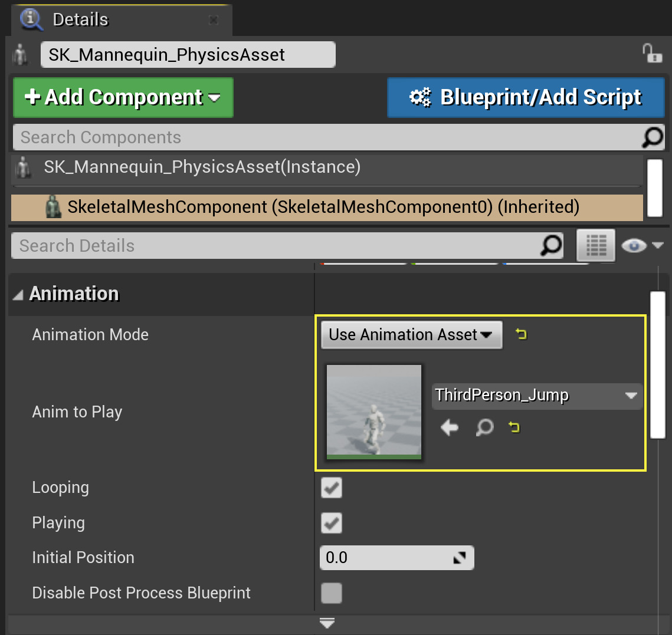Click the Search Components magnifier icon
This screenshot has width=672, height=635.
pyautogui.click(x=653, y=137)
